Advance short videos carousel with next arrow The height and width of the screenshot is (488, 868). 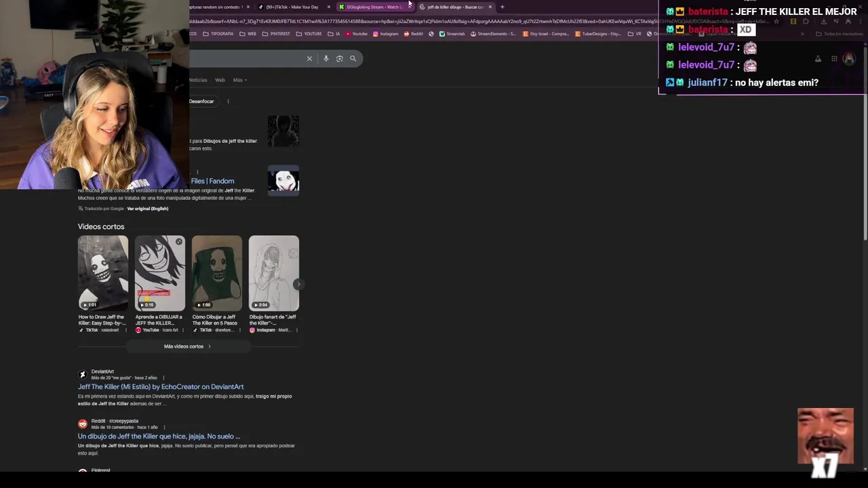point(297,285)
